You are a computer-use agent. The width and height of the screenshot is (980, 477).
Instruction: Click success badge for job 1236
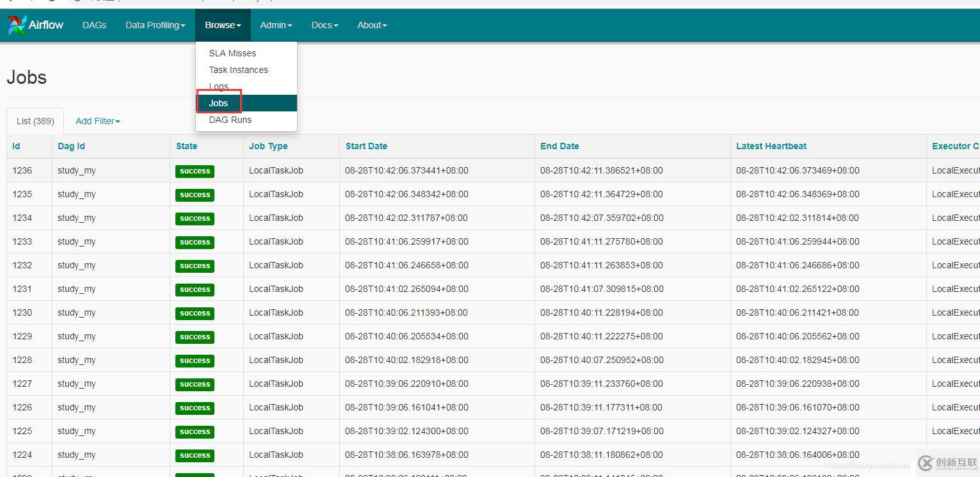195,171
